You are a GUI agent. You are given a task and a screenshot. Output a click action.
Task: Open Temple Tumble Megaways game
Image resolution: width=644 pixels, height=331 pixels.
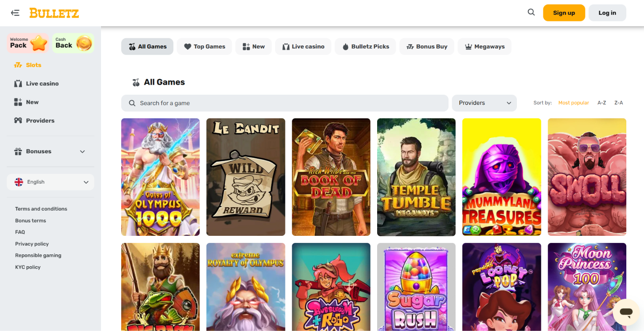[x=416, y=177]
